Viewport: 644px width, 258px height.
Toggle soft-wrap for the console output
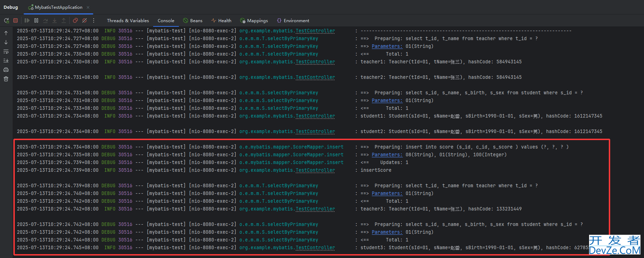click(x=6, y=51)
